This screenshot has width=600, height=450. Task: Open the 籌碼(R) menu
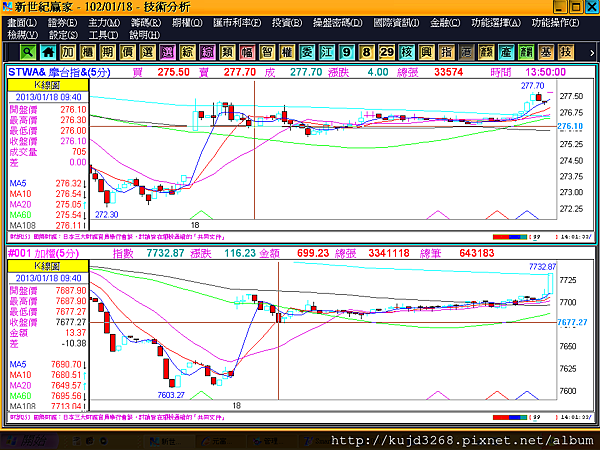click(146, 23)
